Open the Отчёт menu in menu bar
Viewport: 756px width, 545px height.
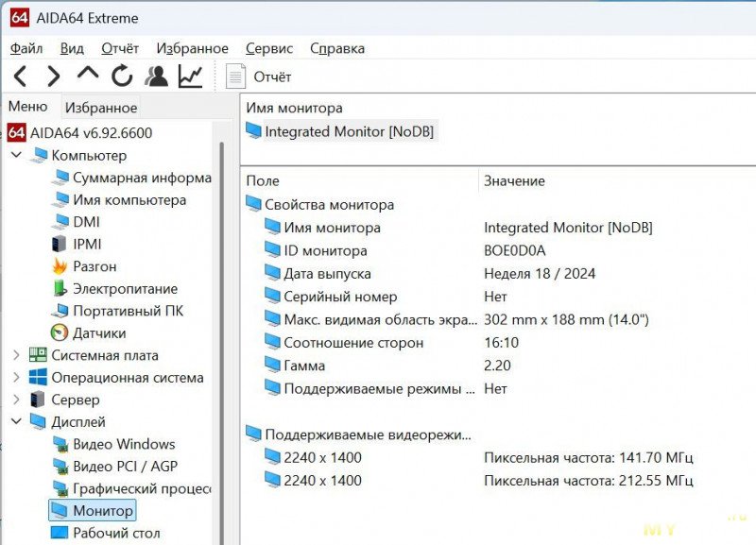[120, 48]
